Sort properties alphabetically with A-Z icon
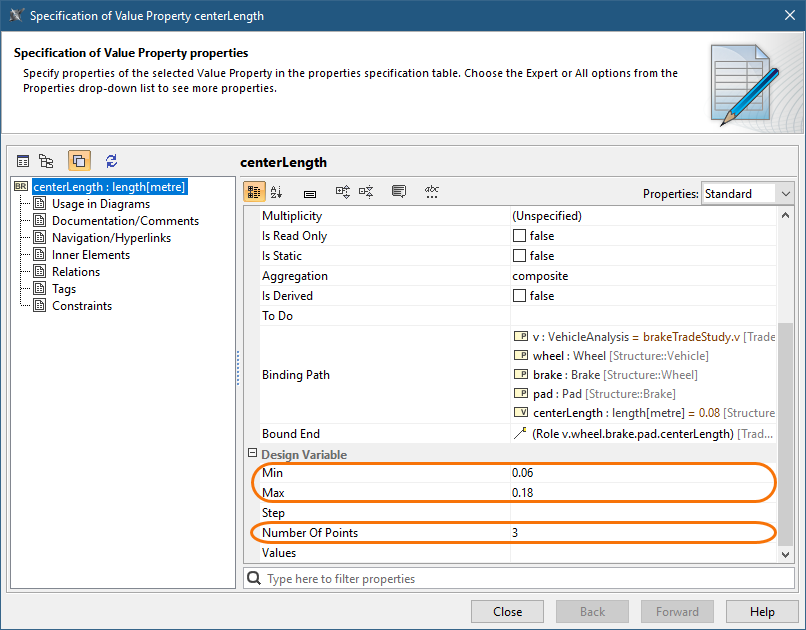This screenshot has width=806, height=630. pos(277,192)
